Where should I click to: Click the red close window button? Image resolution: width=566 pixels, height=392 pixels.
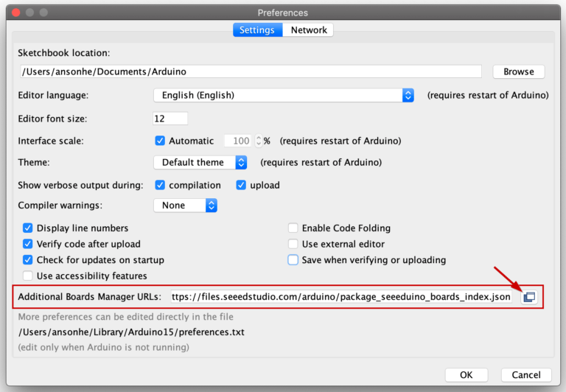[x=16, y=13]
